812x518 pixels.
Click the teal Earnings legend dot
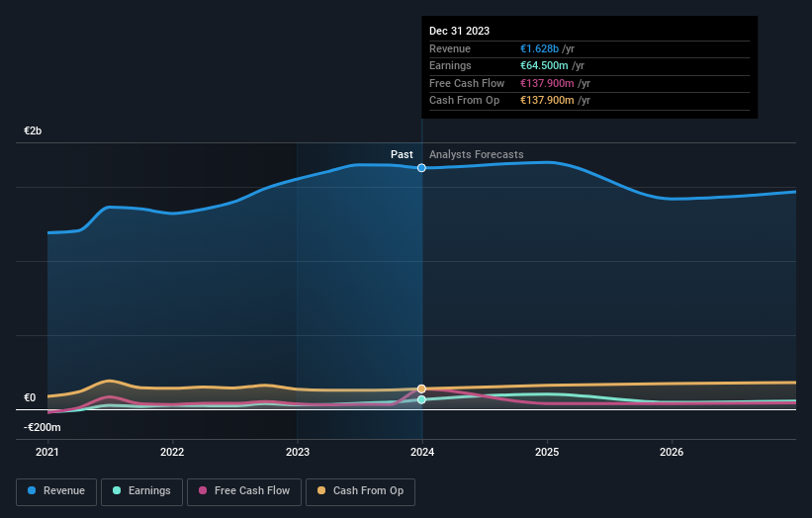[x=117, y=490]
